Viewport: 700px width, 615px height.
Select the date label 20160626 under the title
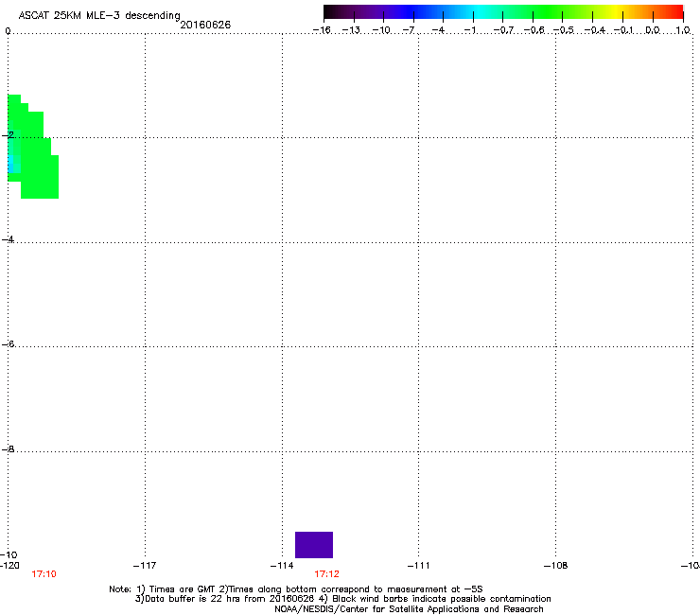pos(205,25)
